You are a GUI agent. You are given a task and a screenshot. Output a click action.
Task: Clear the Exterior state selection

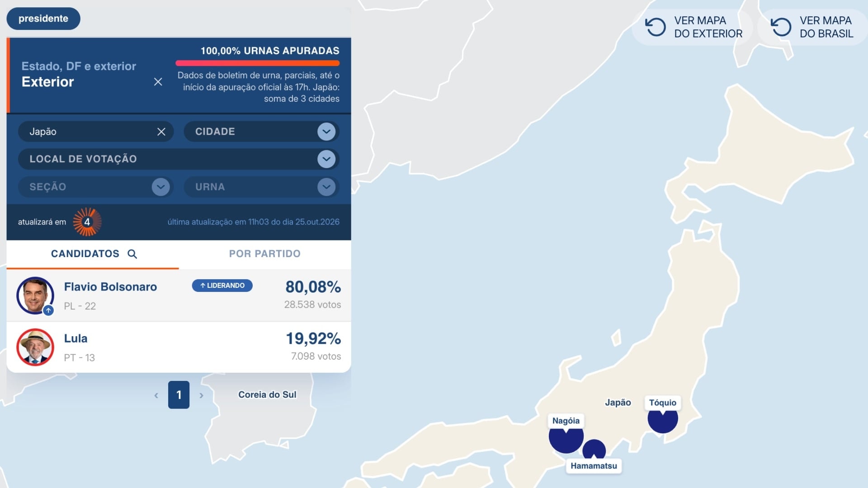tap(158, 82)
